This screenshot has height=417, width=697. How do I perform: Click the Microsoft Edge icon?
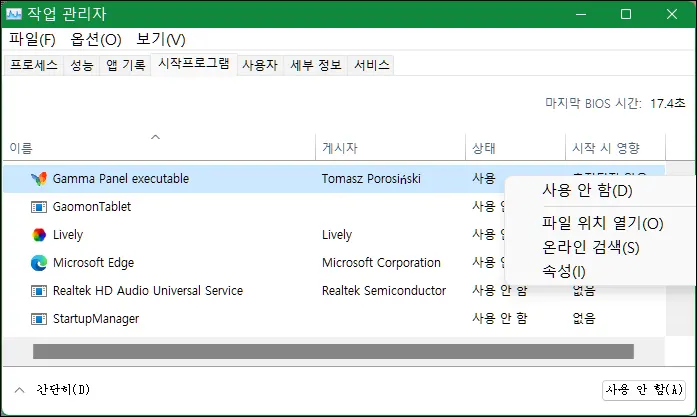click(x=39, y=263)
